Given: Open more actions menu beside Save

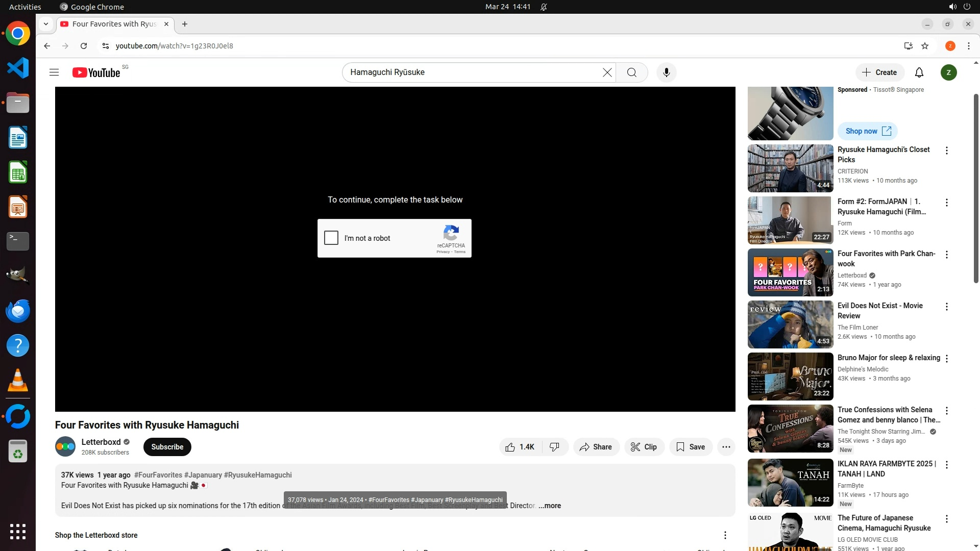Looking at the screenshot, I should pyautogui.click(x=726, y=447).
